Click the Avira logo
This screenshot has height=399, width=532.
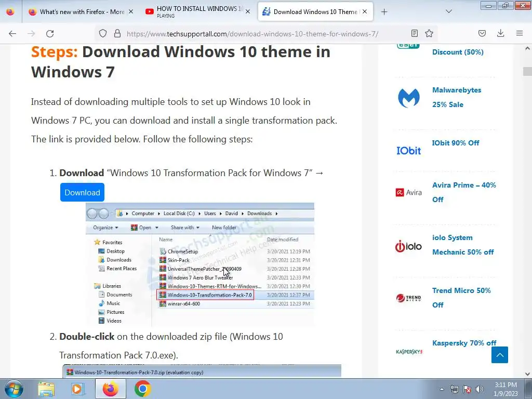[x=409, y=192]
